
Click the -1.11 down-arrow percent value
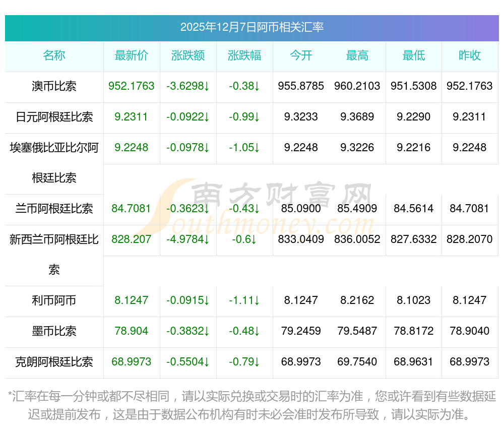pos(244,300)
